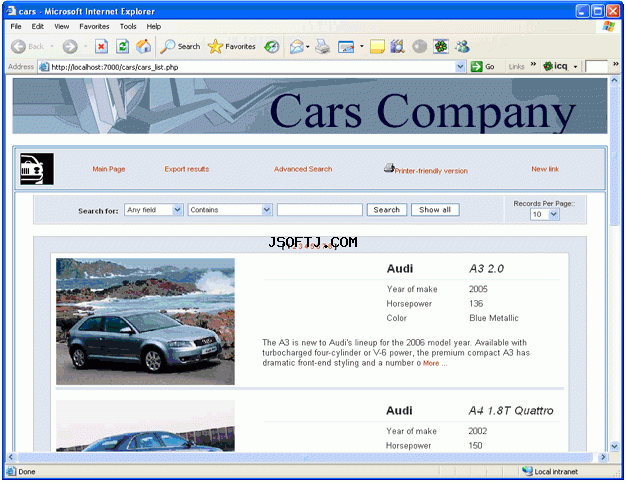The image size is (626, 483).
Task: Click the yellow note Discuss icon
Action: (377, 47)
